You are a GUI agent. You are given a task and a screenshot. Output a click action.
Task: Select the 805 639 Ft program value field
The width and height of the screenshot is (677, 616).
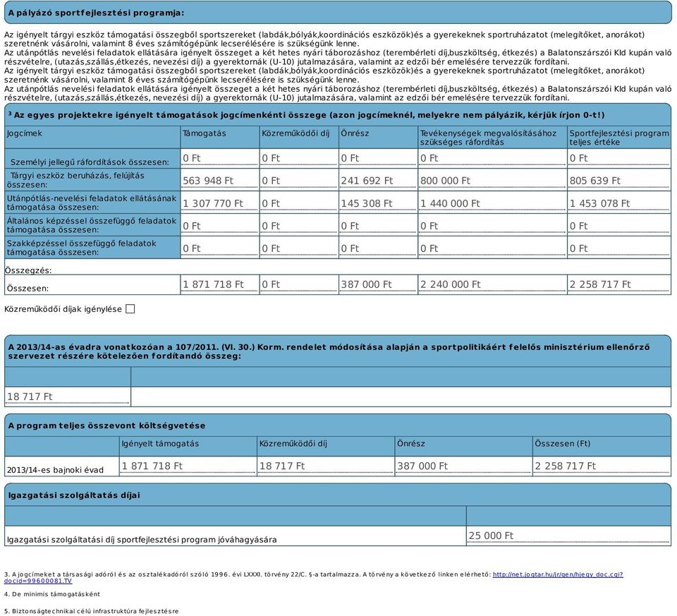click(x=618, y=181)
